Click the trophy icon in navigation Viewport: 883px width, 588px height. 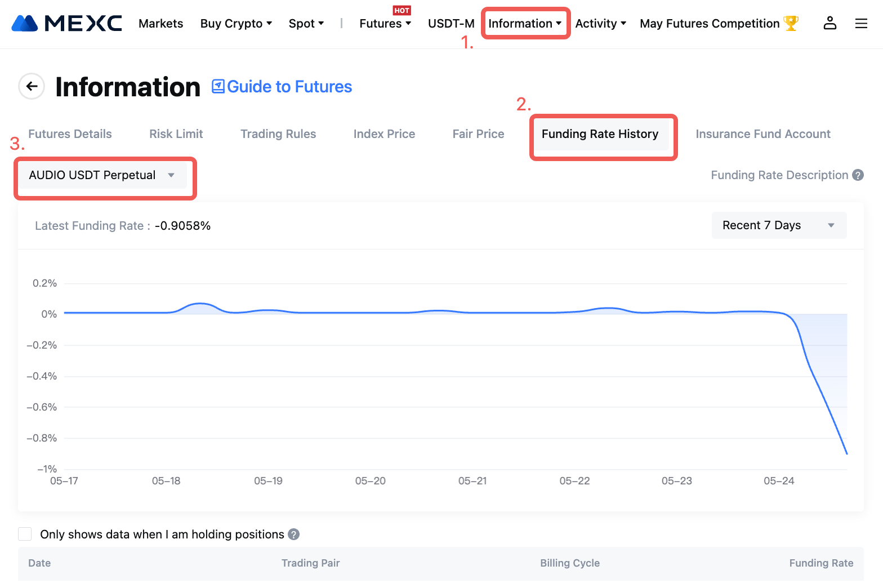pyautogui.click(x=791, y=23)
